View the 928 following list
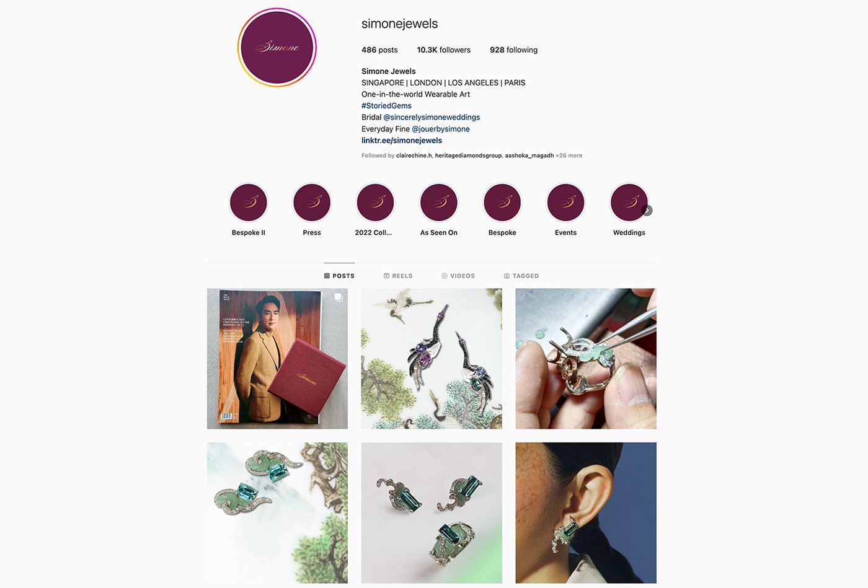The width and height of the screenshot is (868, 588). (513, 50)
